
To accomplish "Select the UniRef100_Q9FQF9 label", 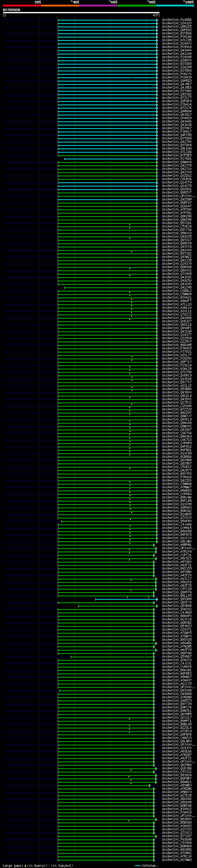I will pos(176,101).
